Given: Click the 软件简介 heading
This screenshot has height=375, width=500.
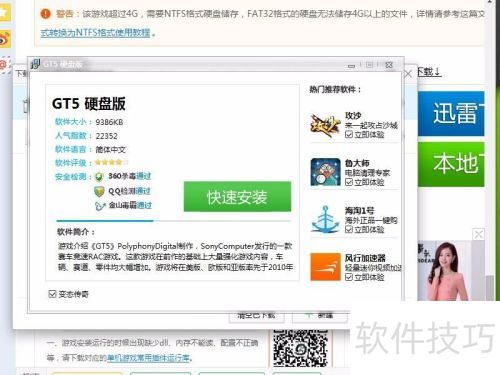Looking at the screenshot, I should click(76, 232).
